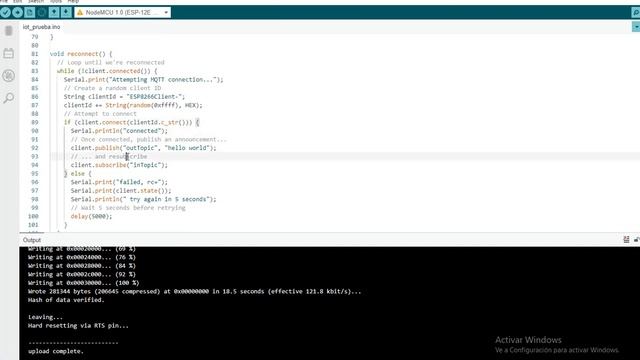640x360 pixels.
Task: Click the 'Serial.println("connected")' line
Action: tap(119, 131)
